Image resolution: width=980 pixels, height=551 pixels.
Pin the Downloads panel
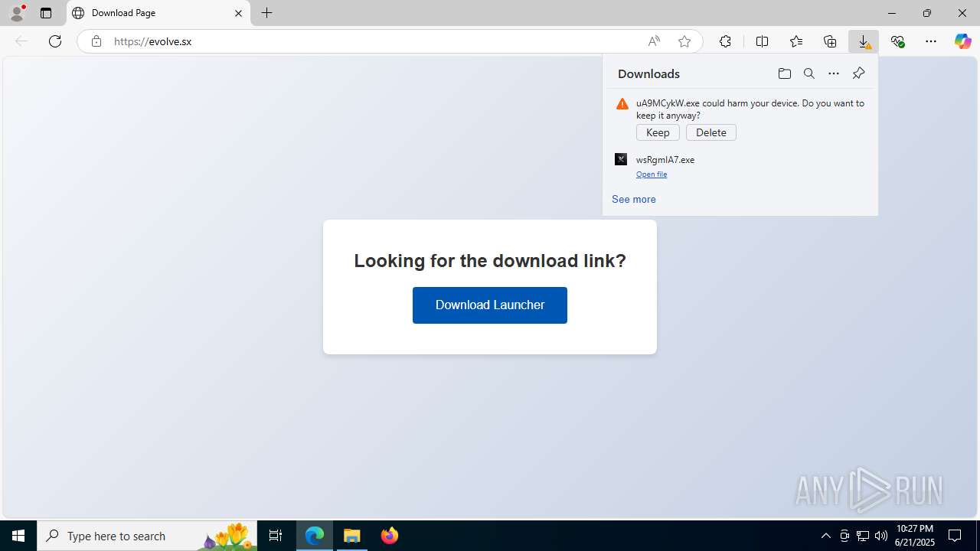point(858,73)
